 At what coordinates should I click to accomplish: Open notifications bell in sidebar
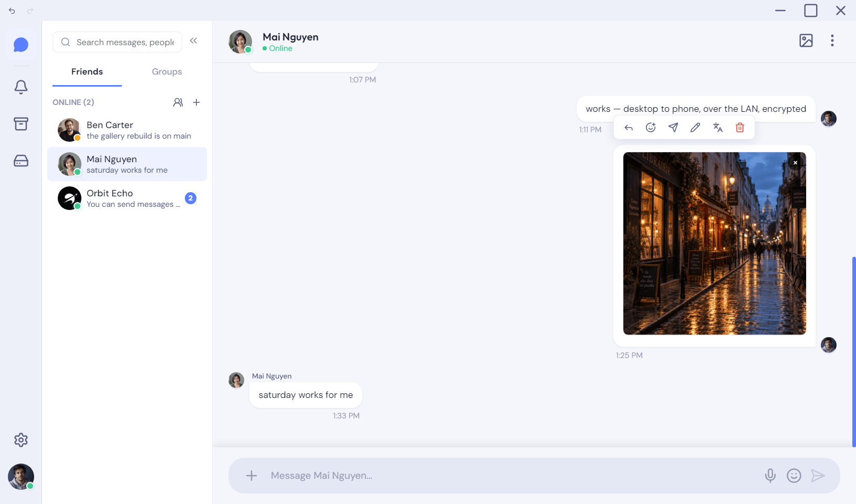[21, 87]
